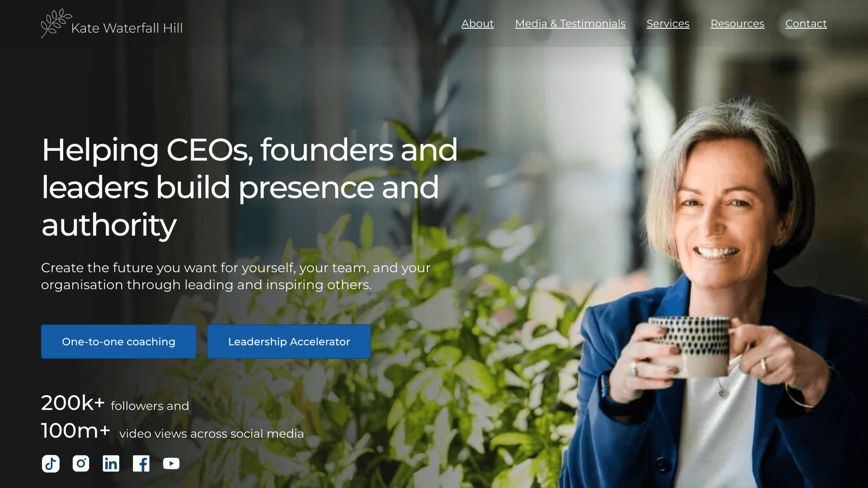The width and height of the screenshot is (868, 488).
Task: Visit the LinkedIn icon link
Action: tap(111, 464)
